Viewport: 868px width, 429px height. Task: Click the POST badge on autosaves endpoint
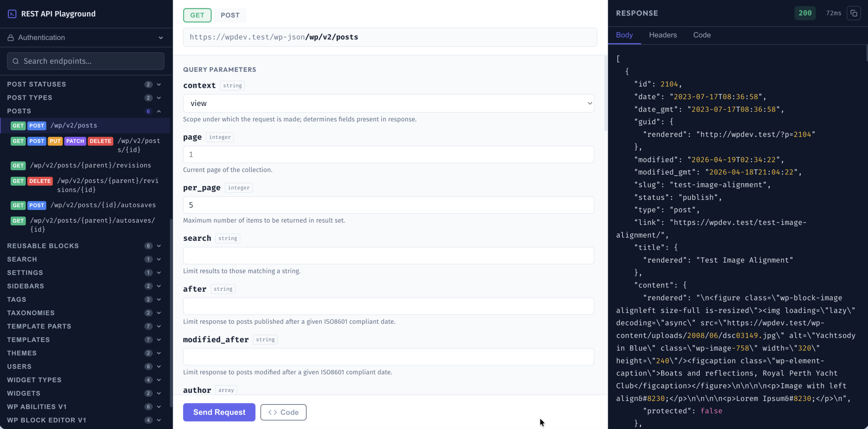(37, 205)
